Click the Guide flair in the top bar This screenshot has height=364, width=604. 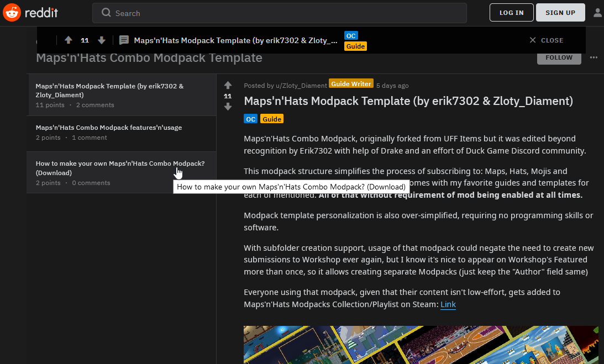[x=355, y=46]
